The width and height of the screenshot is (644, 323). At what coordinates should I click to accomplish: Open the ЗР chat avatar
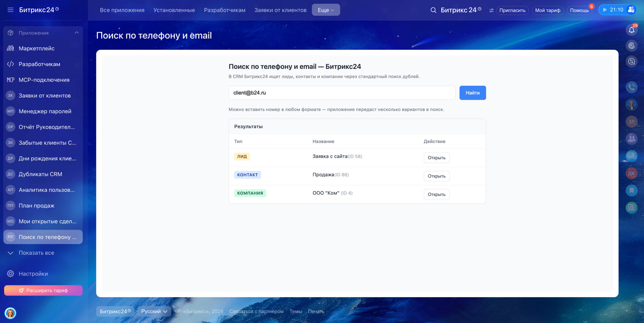(x=631, y=122)
